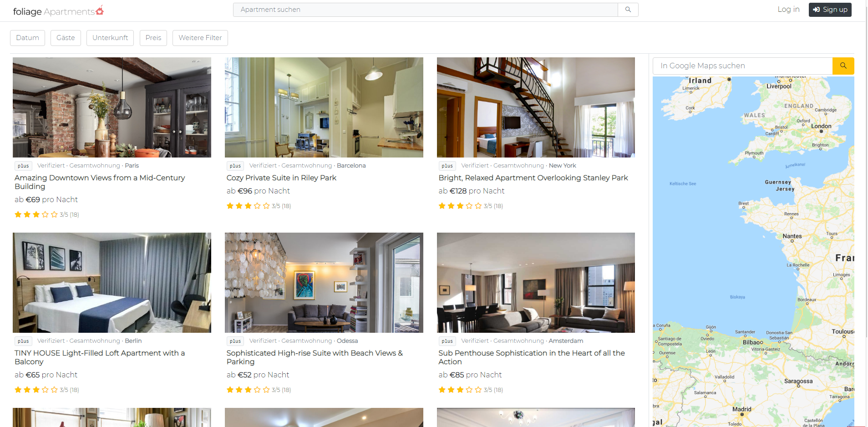Expand the Unterkunft filter

click(110, 38)
